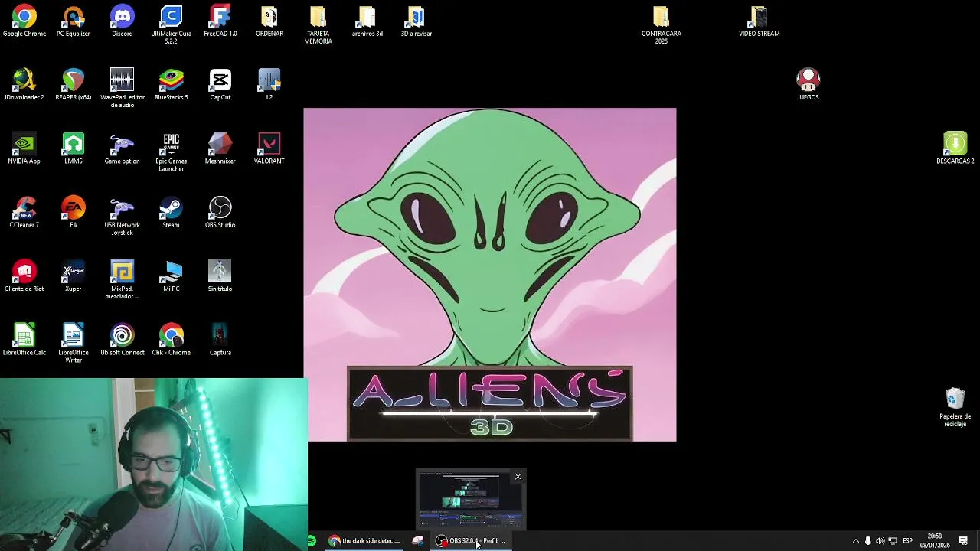Viewport: 980px width, 551px height.
Task: Open Papelera de reciclaje
Action: click(955, 408)
